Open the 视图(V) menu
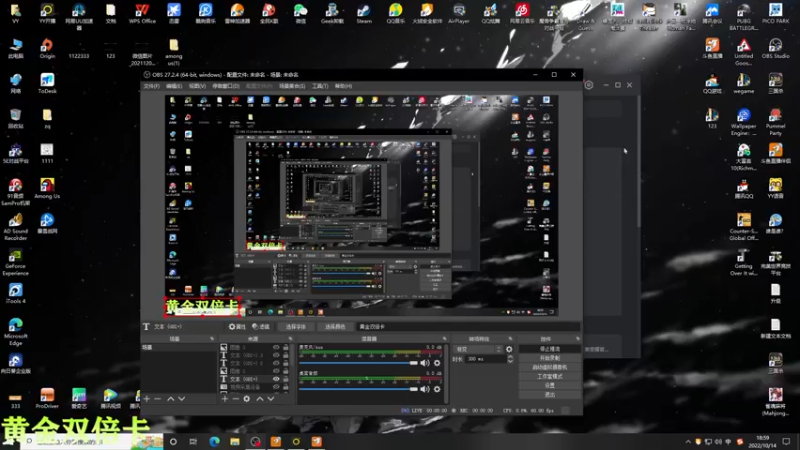800x450 pixels. [197, 86]
